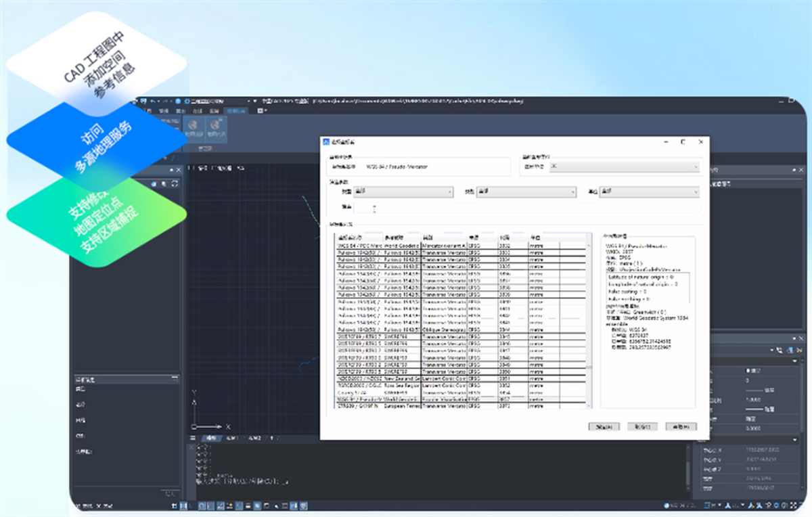Select the highlighted ribbon tab
The image size is (812, 517).
[x=237, y=110]
